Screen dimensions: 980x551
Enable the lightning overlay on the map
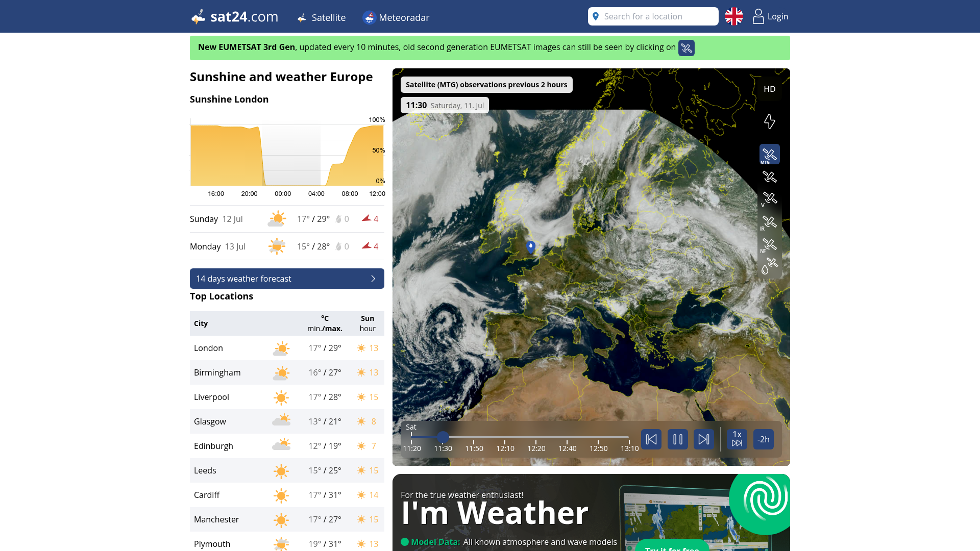pyautogui.click(x=769, y=121)
